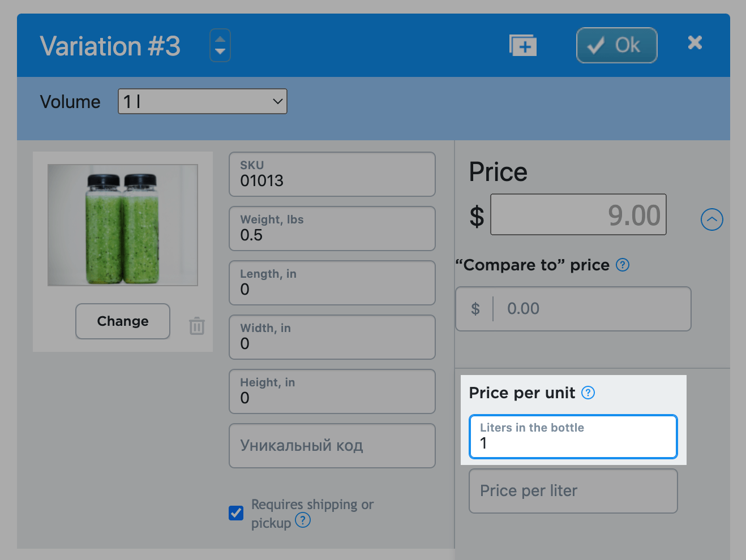746x560 pixels.
Task: Open the Price per unit help icon
Action: point(588,393)
